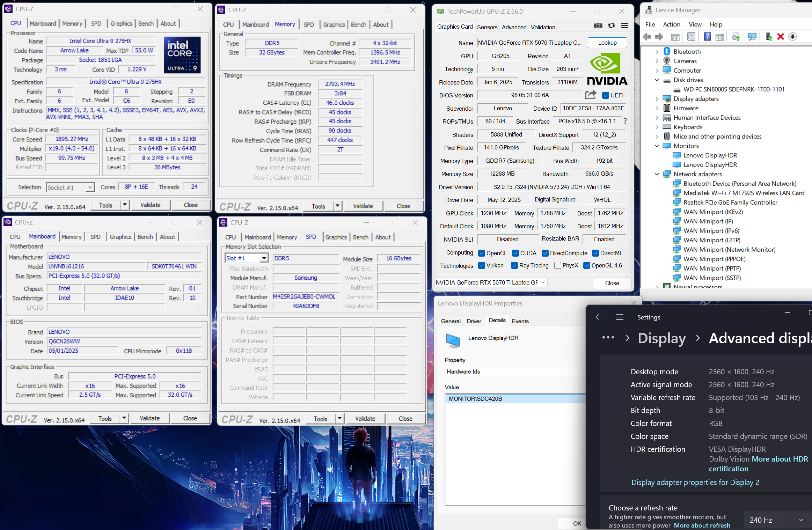Toggle the OpenCL checkbox

click(482, 253)
